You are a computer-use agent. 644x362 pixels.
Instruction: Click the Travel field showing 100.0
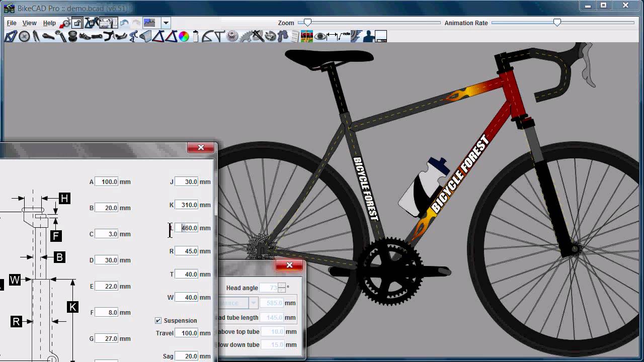pos(187,333)
